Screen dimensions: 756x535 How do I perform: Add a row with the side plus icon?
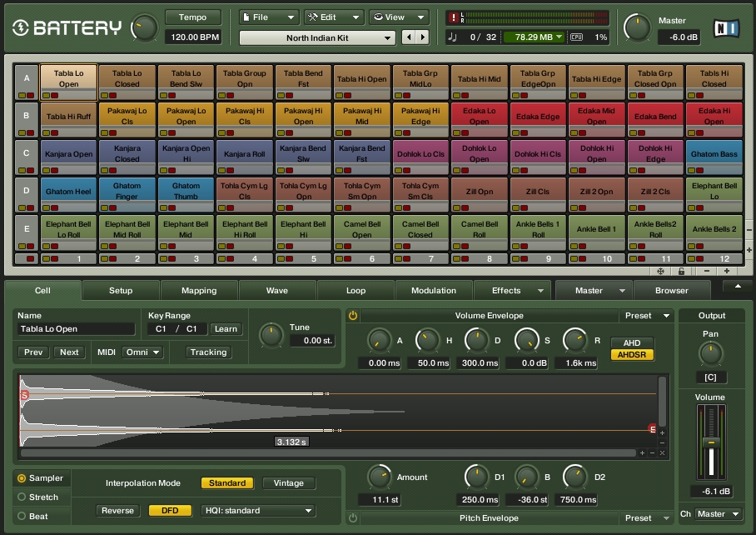coord(749,250)
